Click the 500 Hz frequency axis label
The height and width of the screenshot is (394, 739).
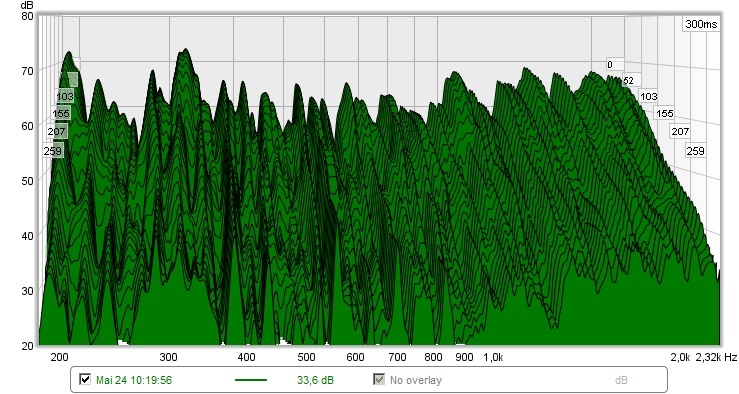coord(306,357)
